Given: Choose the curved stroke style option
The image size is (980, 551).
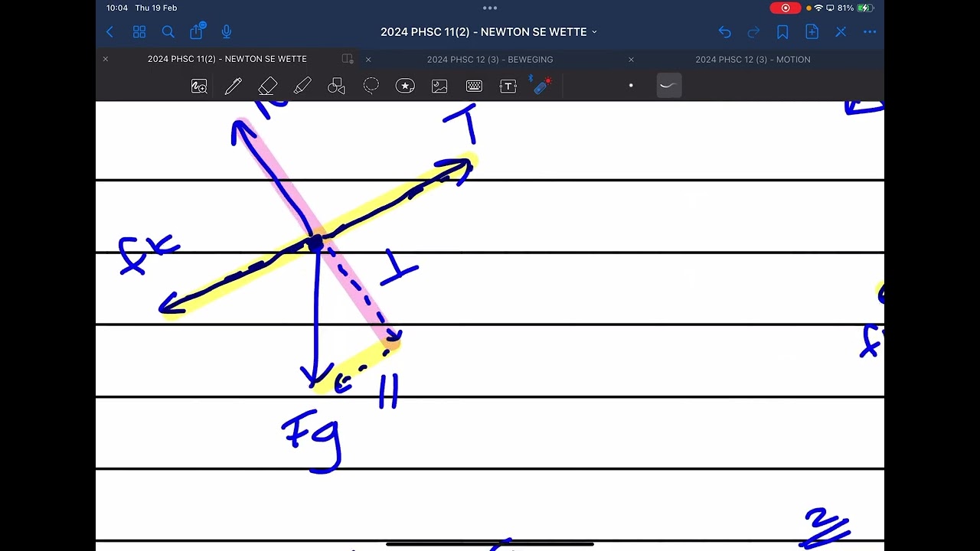Looking at the screenshot, I should (668, 86).
